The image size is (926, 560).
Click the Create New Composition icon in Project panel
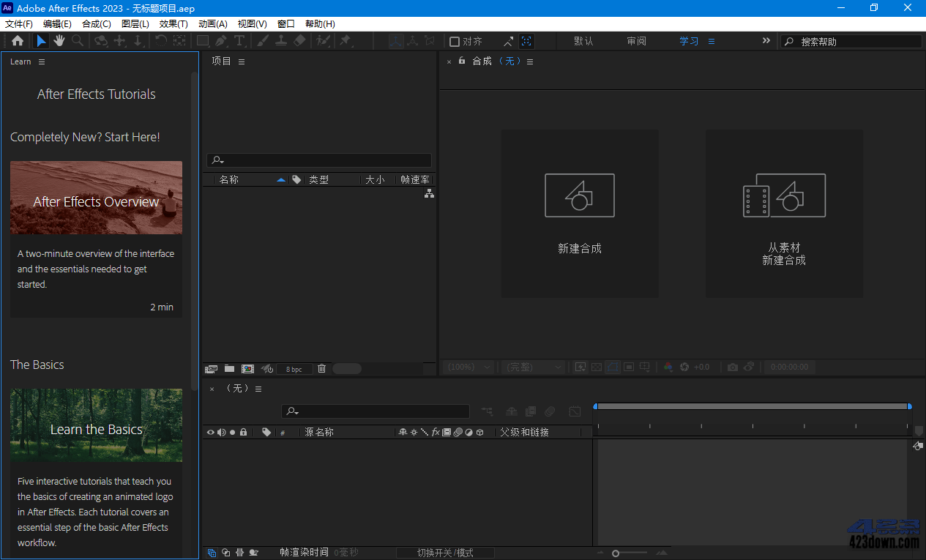[x=247, y=368]
